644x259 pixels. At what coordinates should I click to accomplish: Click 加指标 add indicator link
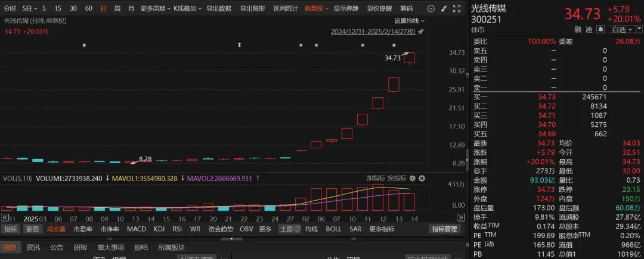click(x=376, y=178)
